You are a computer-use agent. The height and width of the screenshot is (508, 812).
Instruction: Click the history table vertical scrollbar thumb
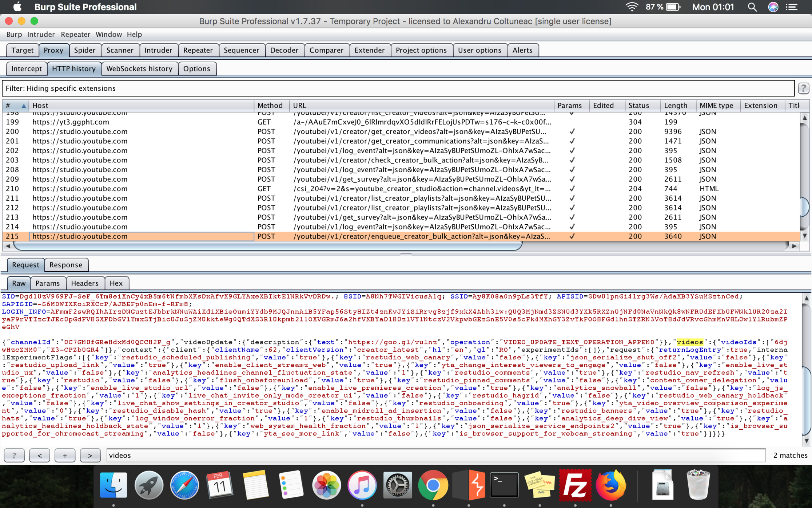805,207
